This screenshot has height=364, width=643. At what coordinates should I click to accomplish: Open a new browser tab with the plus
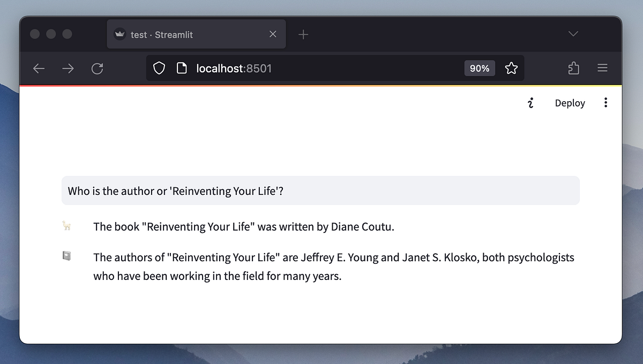pos(303,34)
